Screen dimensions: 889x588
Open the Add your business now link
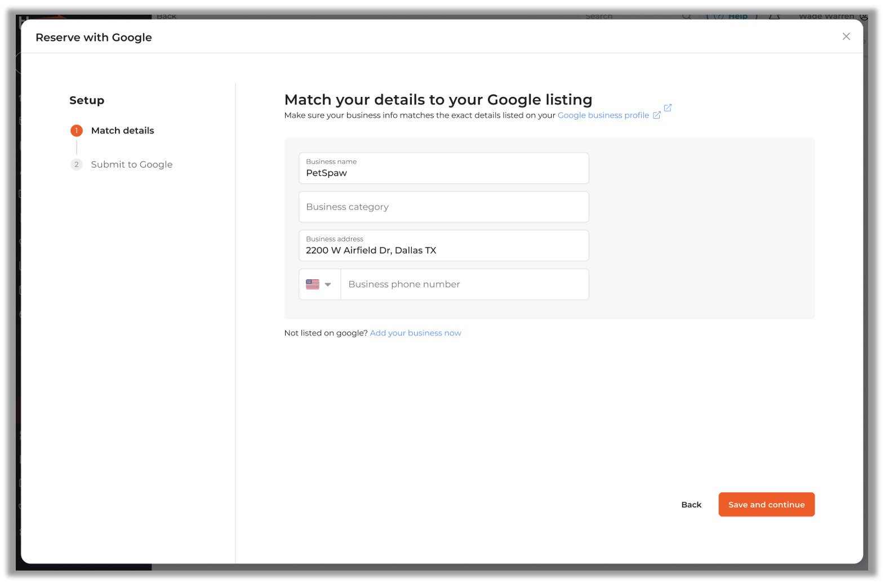(415, 333)
